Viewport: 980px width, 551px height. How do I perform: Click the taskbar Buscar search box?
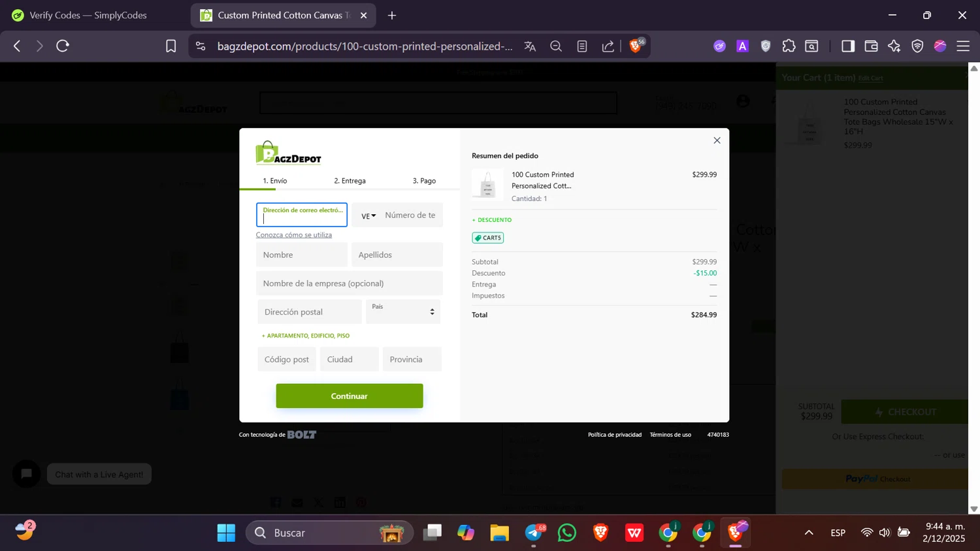click(330, 533)
